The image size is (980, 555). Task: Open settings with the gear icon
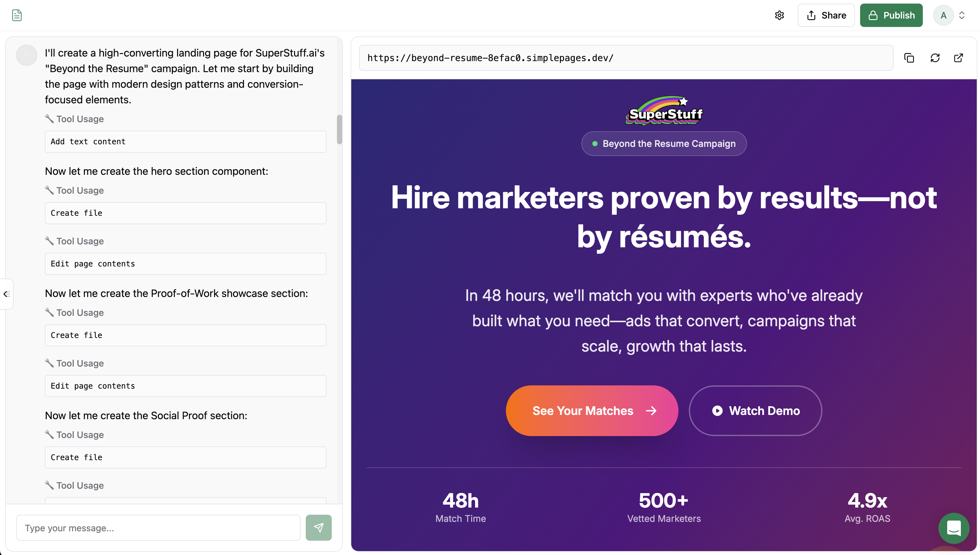(x=779, y=15)
